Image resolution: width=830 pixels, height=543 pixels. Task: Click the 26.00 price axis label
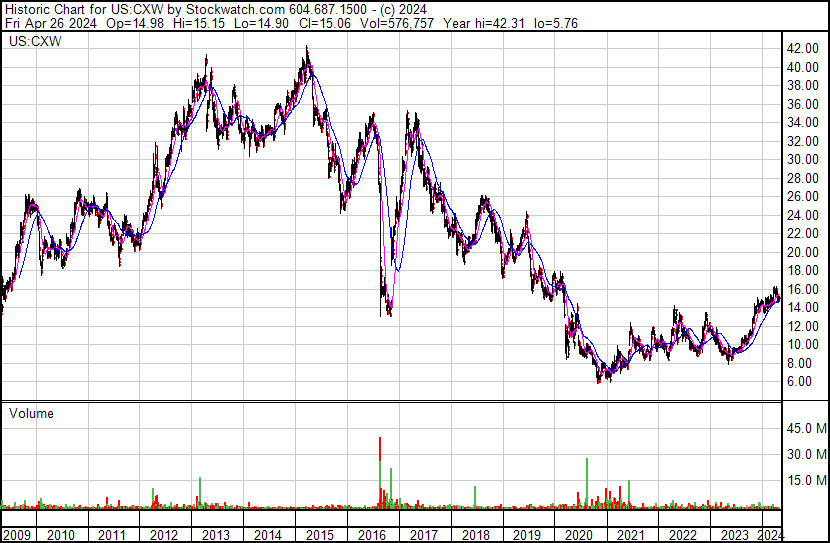(x=803, y=197)
